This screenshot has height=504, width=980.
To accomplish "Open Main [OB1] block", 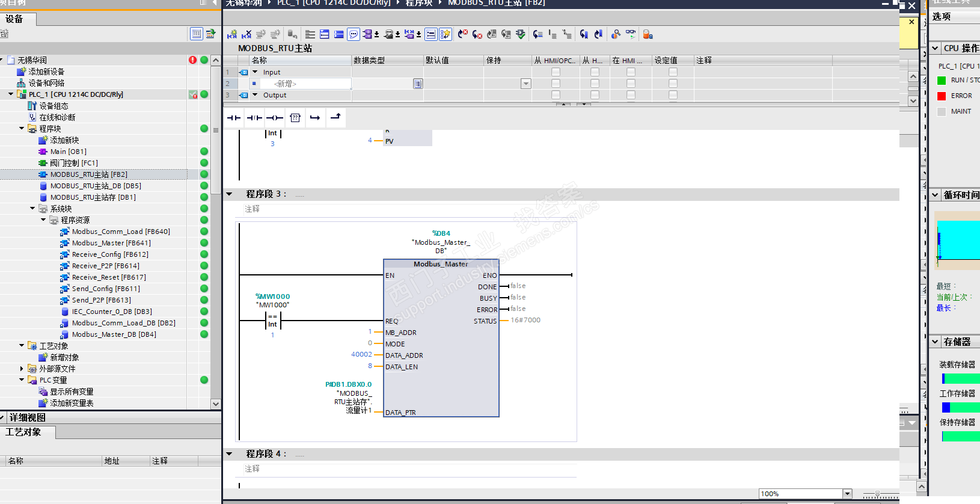I will (68, 152).
